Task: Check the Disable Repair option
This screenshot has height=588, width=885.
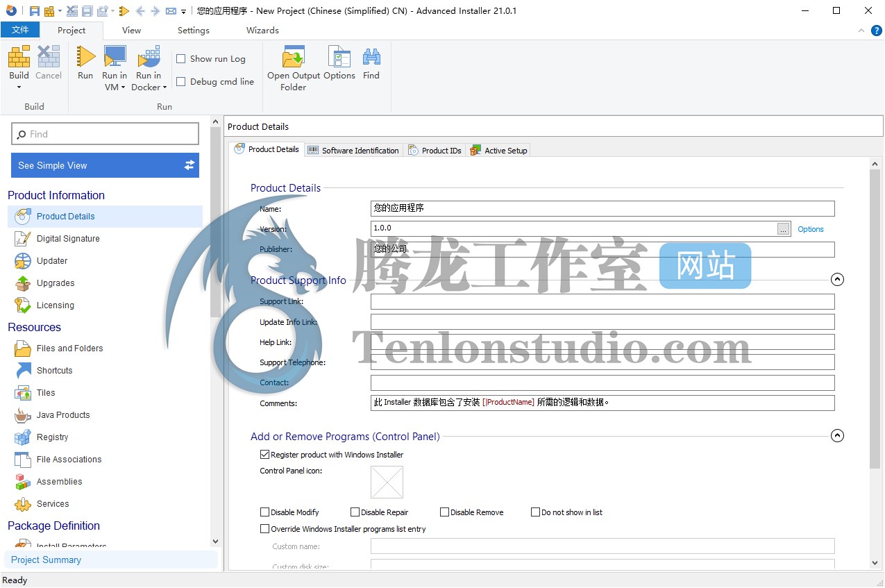Action: (x=355, y=512)
